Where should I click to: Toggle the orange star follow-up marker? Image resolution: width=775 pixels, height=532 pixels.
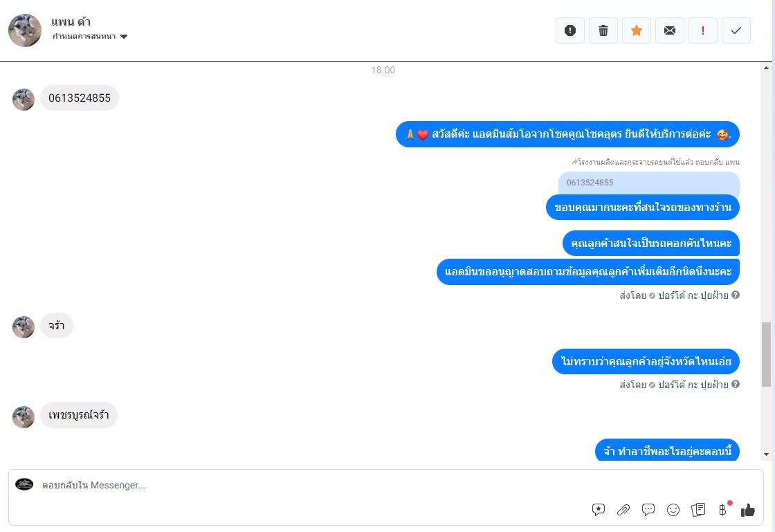pyautogui.click(x=637, y=30)
